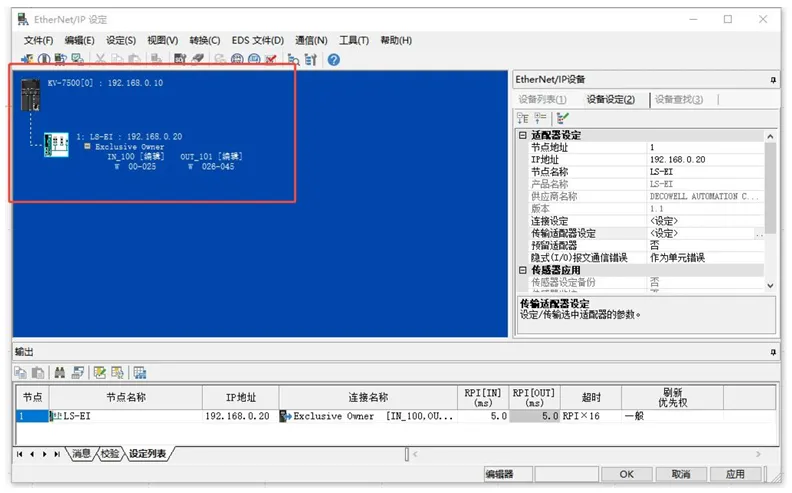The width and height of the screenshot is (792, 493).
Task: Switch to the 设备列表(1) tab
Action: point(542,99)
